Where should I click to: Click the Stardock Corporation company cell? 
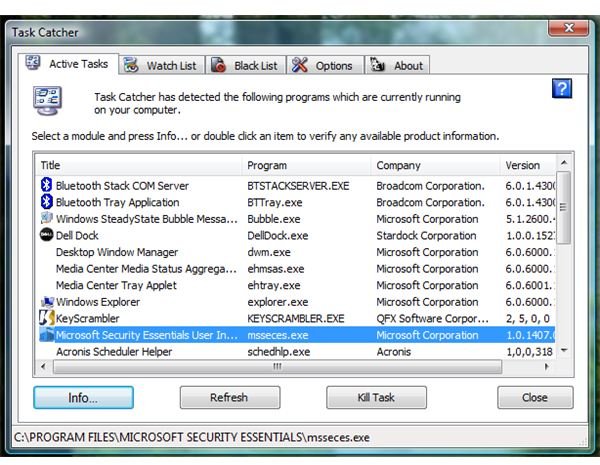coord(426,235)
